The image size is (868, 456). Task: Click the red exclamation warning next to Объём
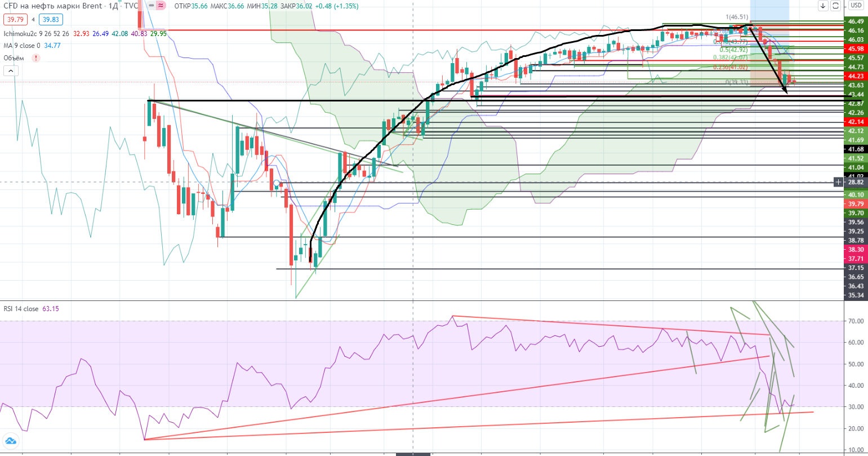[37, 57]
